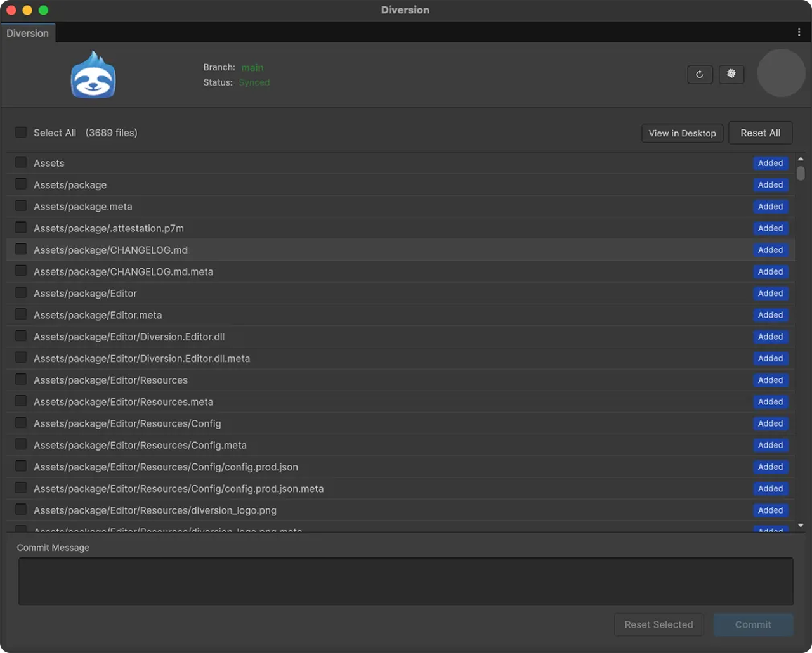This screenshot has width=812, height=653.
Task: Open settings via the gear icon
Action: coord(731,74)
